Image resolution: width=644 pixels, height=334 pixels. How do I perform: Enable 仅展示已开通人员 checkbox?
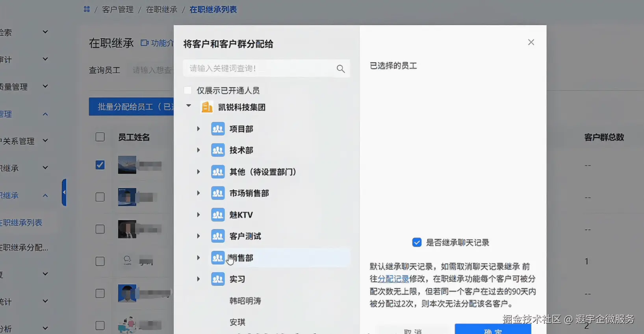[x=188, y=90]
